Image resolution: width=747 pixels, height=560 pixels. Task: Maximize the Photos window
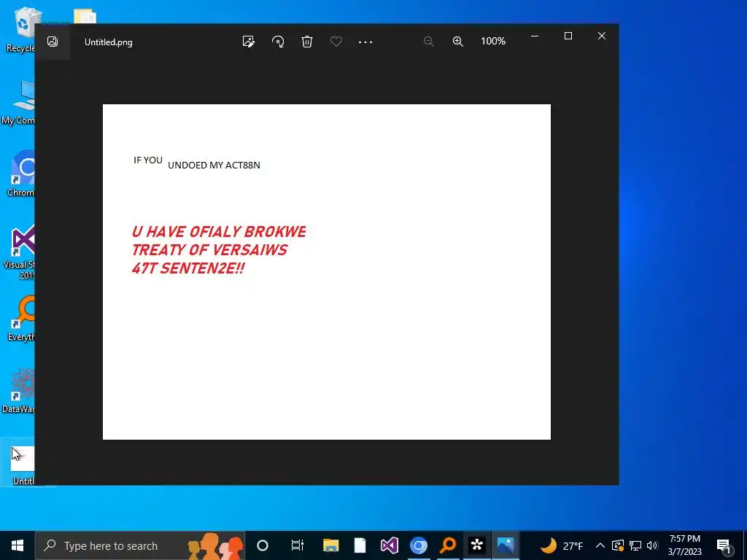568,36
